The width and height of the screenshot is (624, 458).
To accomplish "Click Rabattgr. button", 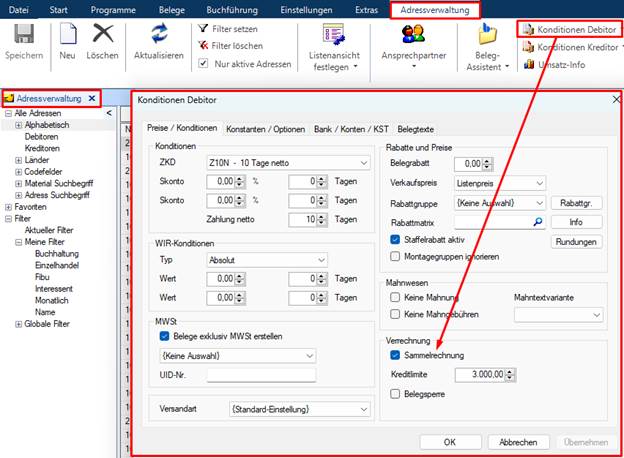I will [x=576, y=203].
